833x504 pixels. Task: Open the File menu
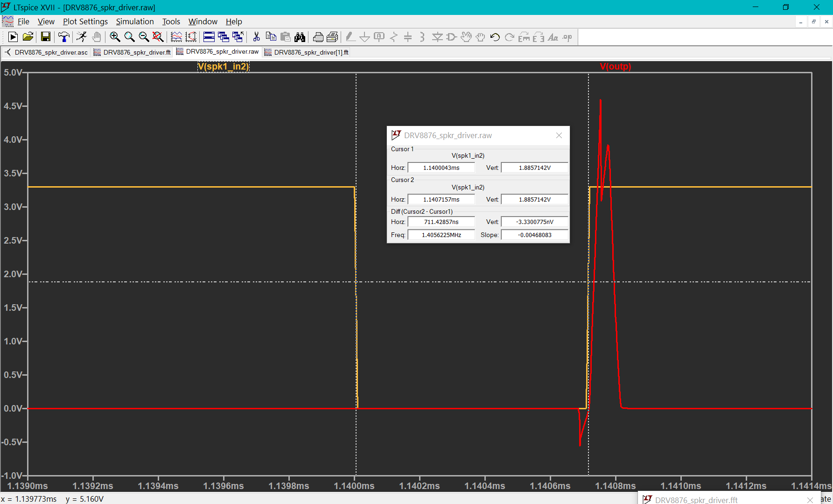point(23,21)
